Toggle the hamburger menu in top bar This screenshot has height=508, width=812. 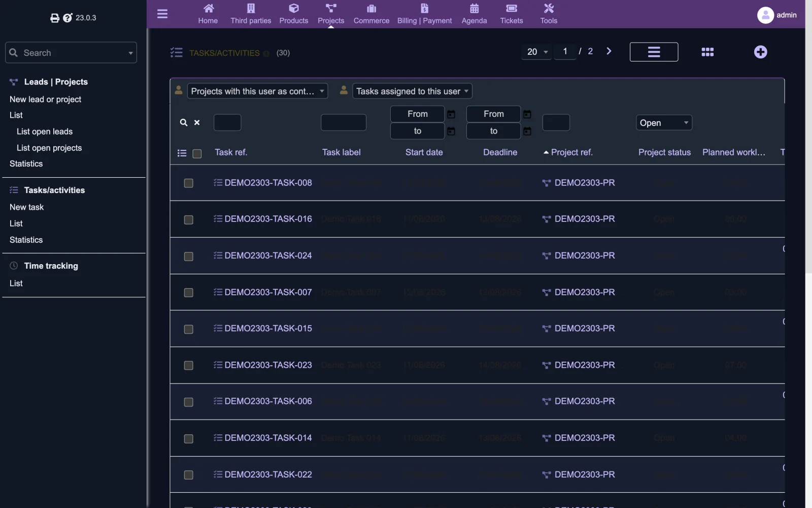[x=162, y=14]
